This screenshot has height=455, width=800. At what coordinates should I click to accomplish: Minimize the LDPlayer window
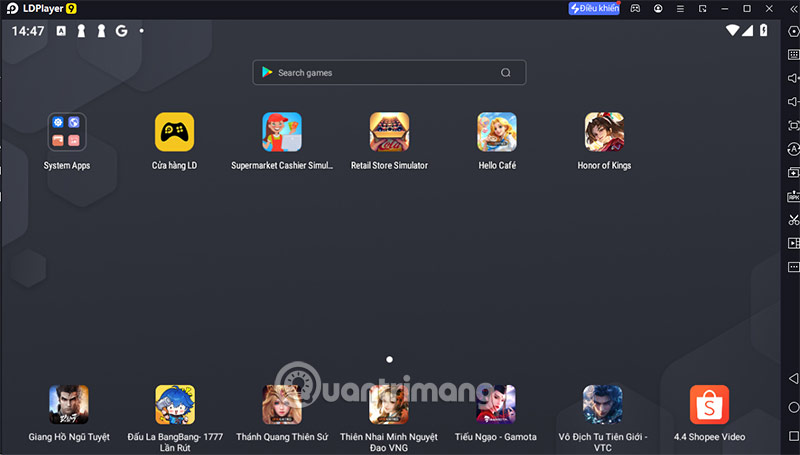pos(724,9)
